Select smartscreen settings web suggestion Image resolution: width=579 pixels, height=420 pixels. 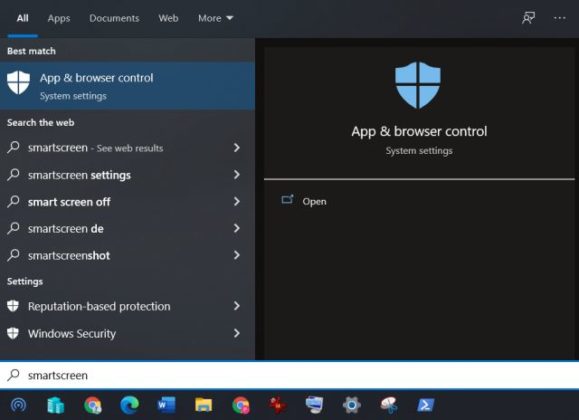(x=127, y=175)
